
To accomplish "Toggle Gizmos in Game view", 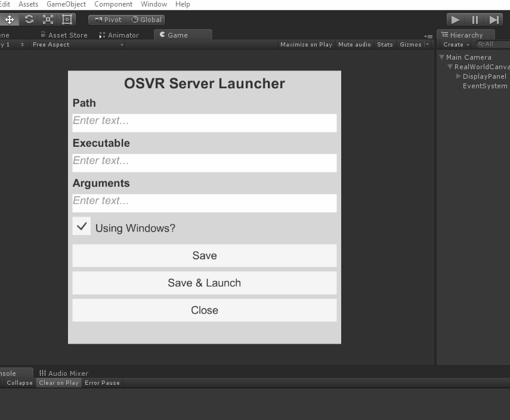I will click(410, 45).
